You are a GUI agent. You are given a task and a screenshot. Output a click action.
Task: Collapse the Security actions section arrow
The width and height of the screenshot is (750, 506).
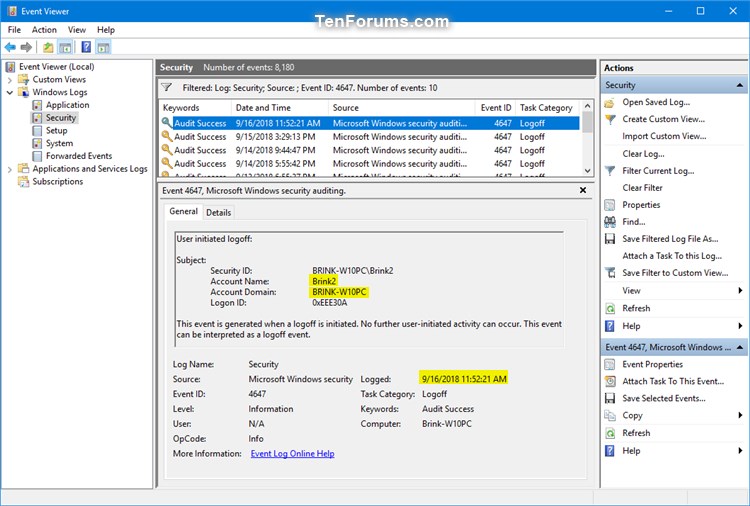[739, 85]
